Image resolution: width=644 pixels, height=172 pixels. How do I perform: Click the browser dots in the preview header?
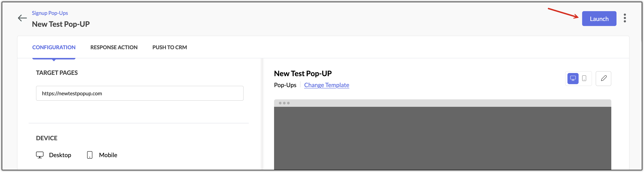[x=285, y=103]
